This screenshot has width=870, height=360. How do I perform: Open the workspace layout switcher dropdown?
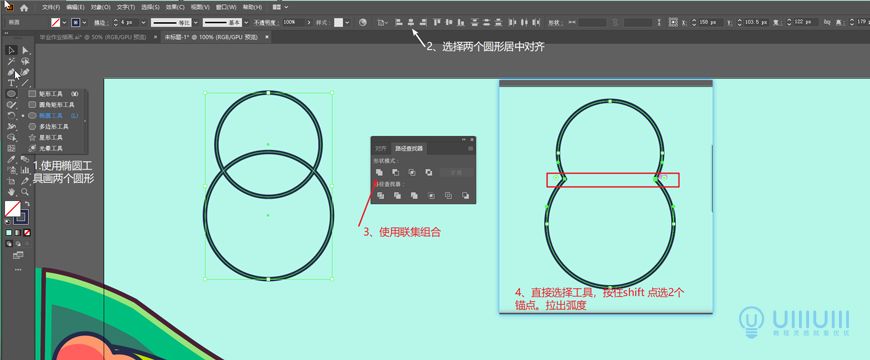pos(280,8)
